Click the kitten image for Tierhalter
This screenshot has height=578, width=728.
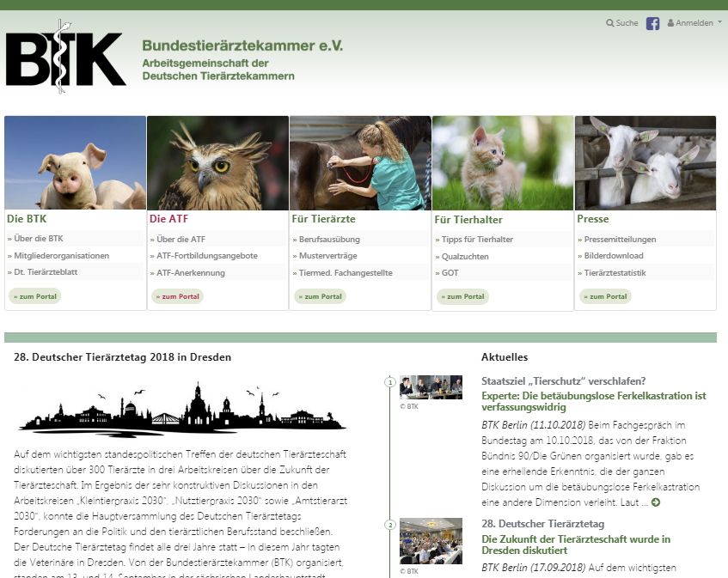pos(503,163)
